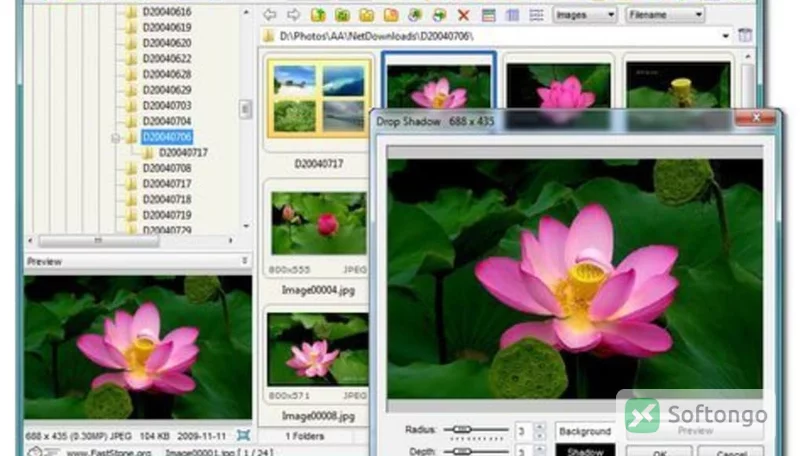Click the Radius slider handle

462,429
